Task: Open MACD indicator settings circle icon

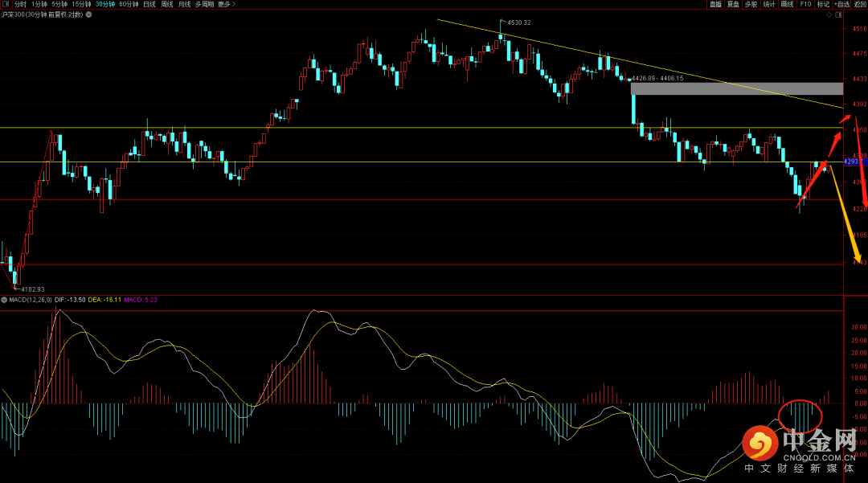Action: 4,300
